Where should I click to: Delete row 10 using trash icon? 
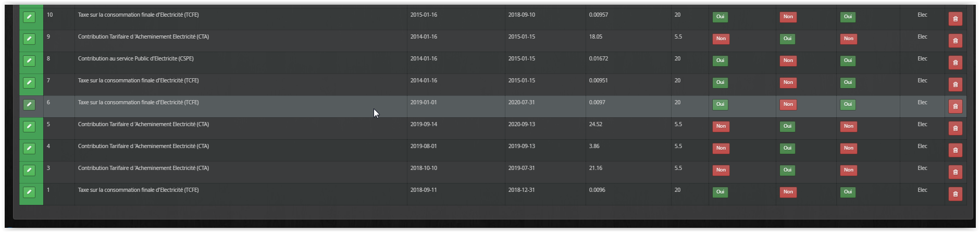pyautogui.click(x=955, y=19)
